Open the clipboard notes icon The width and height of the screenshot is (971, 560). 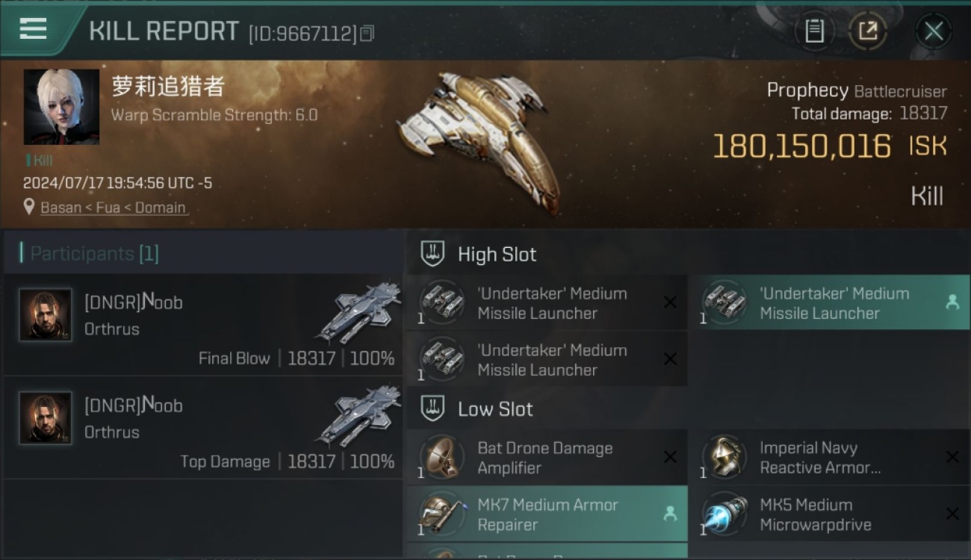tap(814, 31)
